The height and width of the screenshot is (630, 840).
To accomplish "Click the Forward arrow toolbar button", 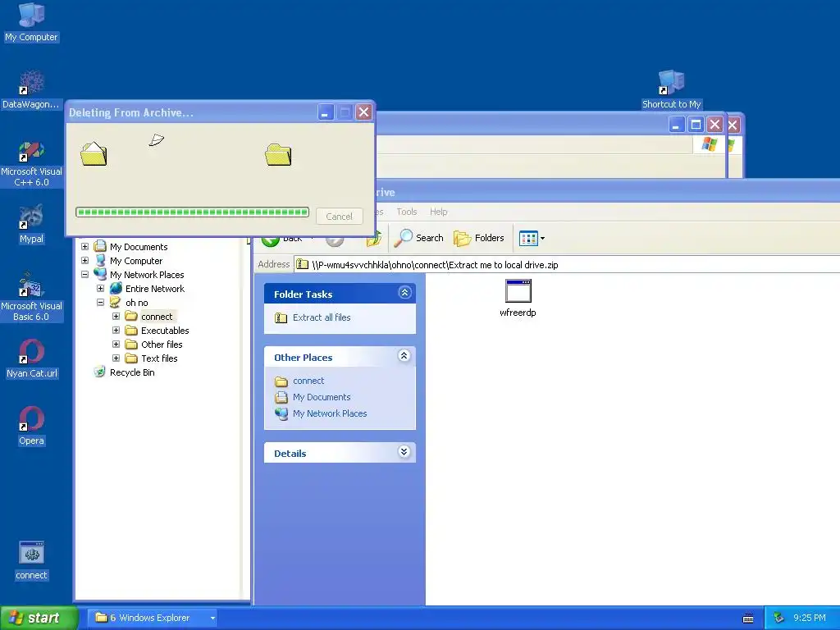I will point(335,241).
